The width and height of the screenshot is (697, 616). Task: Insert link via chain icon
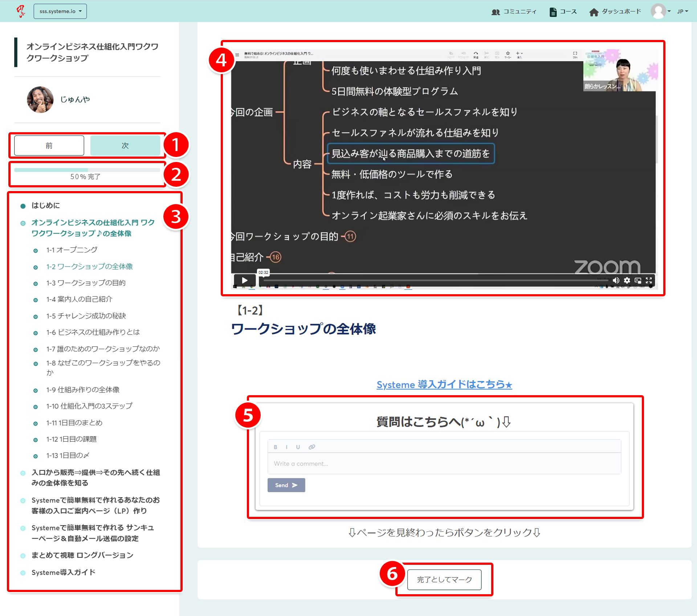tap(311, 447)
